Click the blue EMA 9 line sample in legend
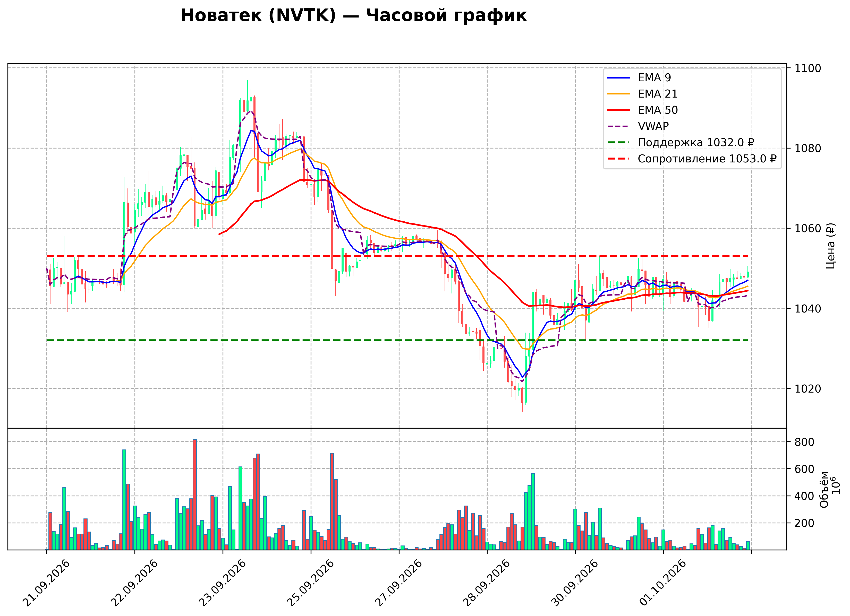The image size is (850, 616). coord(619,78)
